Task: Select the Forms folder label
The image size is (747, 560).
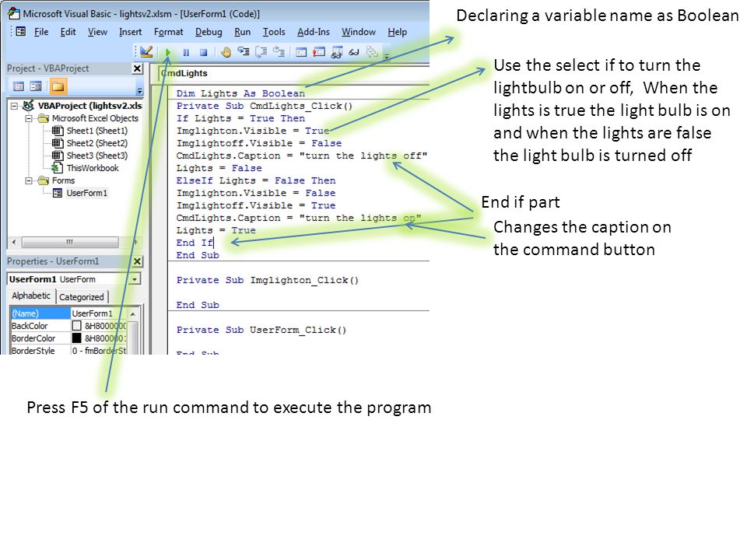Action: coord(63,180)
